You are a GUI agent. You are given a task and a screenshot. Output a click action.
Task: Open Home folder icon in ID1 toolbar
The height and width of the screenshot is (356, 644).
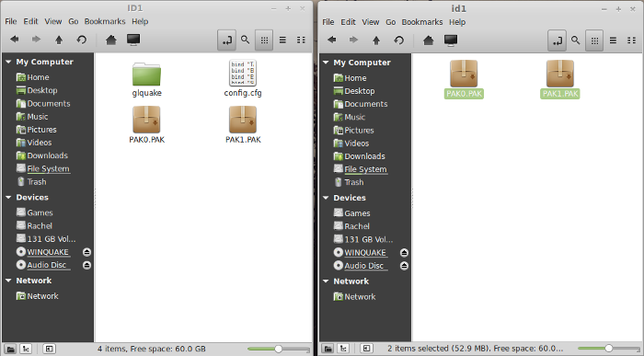point(111,40)
